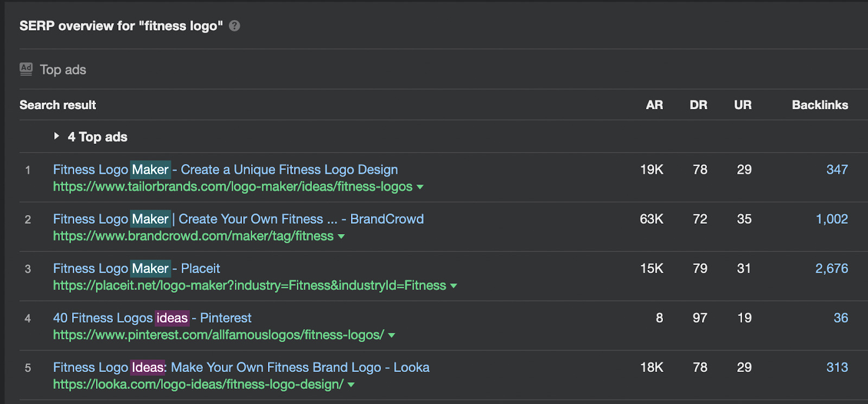The image size is (868, 404).
Task: Open the Placeit Fitness Logo Maker title
Action: click(x=136, y=268)
